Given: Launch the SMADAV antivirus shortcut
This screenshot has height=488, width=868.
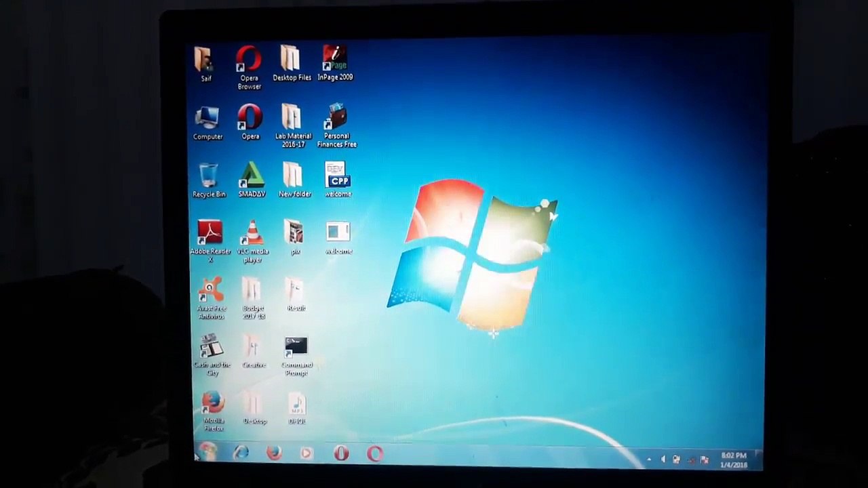Looking at the screenshot, I should click(x=252, y=180).
